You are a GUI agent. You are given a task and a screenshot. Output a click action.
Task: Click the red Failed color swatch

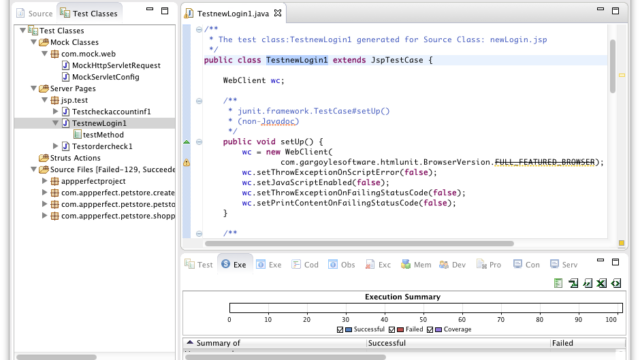400,329
